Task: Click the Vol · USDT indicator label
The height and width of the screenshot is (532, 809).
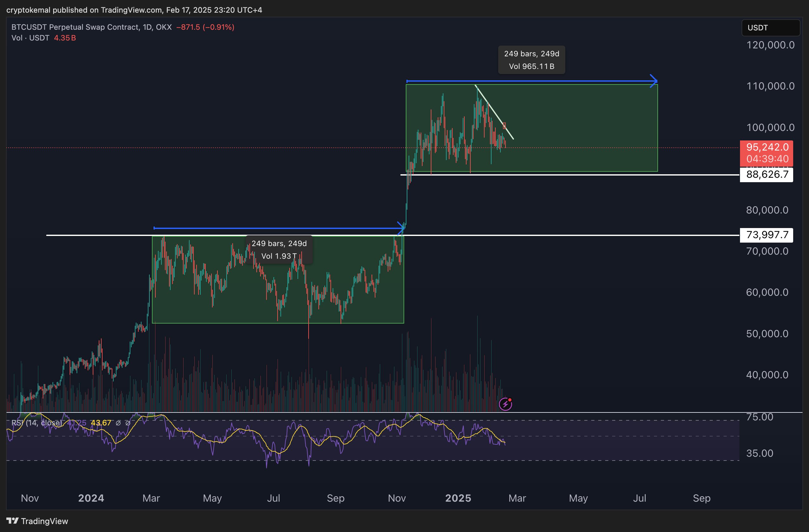Action: click(30, 38)
